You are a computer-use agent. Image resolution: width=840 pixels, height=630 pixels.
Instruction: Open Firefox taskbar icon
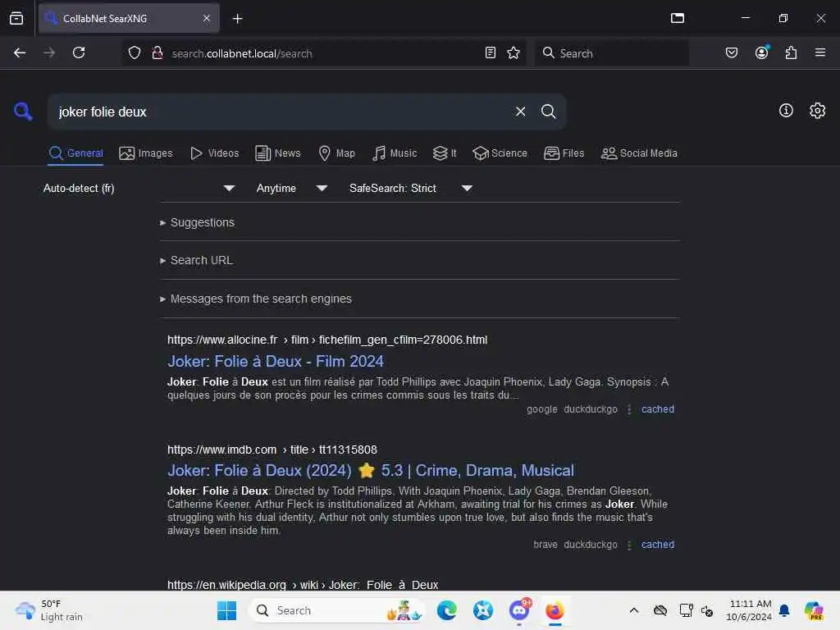pos(555,610)
